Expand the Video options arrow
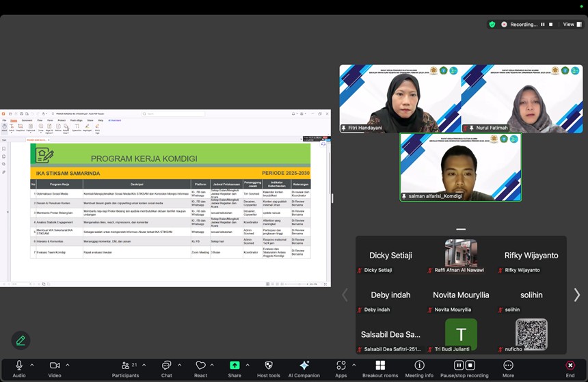 68,365
